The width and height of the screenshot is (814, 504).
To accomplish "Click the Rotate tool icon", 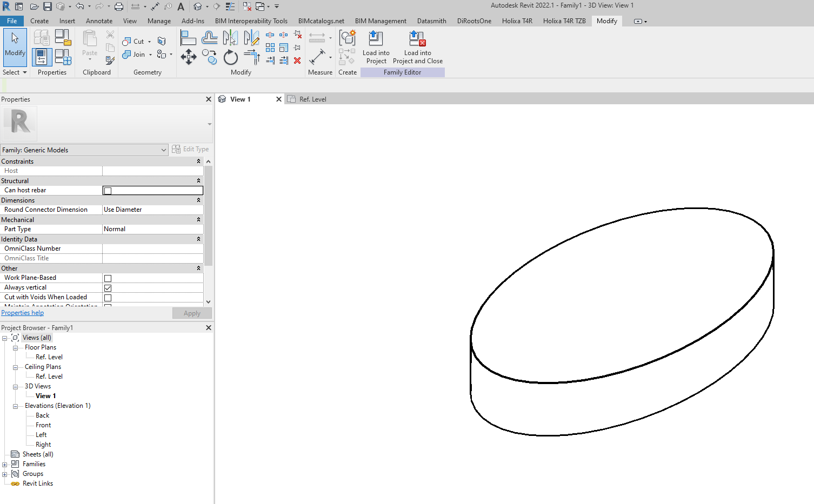I will [x=231, y=57].
